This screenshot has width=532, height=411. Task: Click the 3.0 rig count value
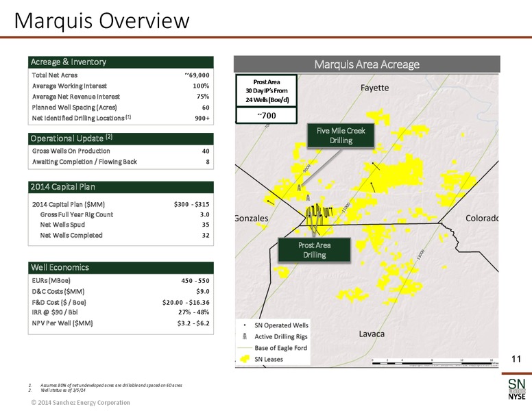[204, 214]
